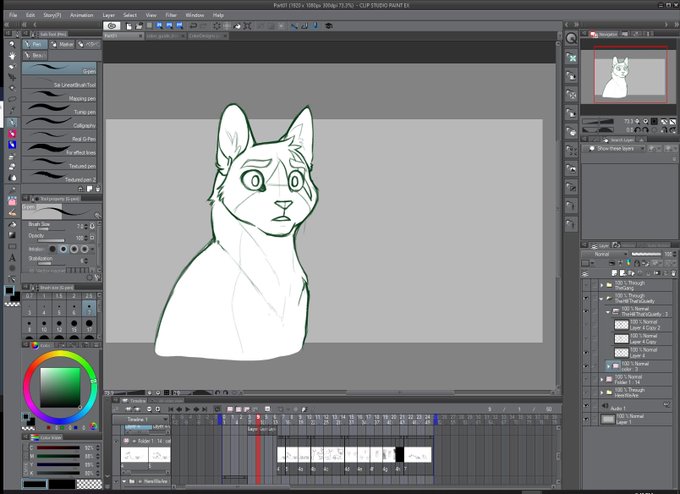Open the Animation menu
This screenshot has height=494, width=680.
coord(81,15)
